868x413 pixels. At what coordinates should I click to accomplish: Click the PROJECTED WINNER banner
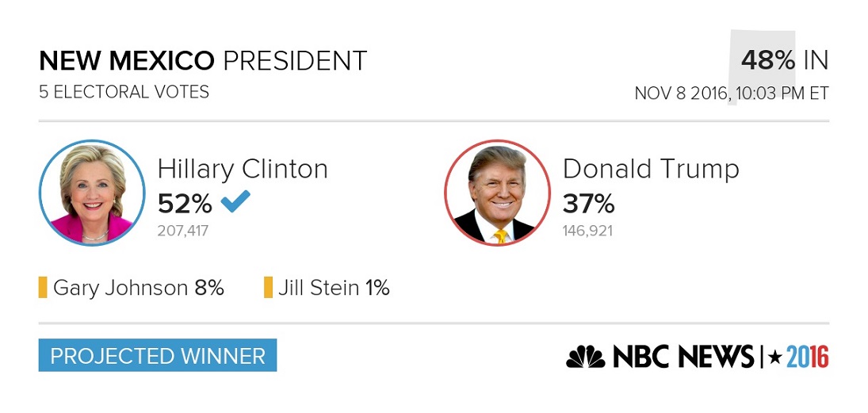click(158, 355)
